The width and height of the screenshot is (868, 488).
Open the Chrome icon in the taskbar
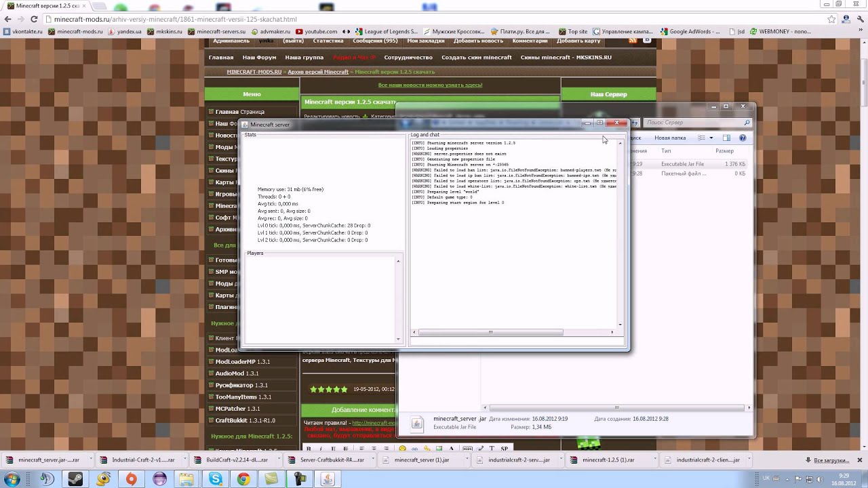243,479
